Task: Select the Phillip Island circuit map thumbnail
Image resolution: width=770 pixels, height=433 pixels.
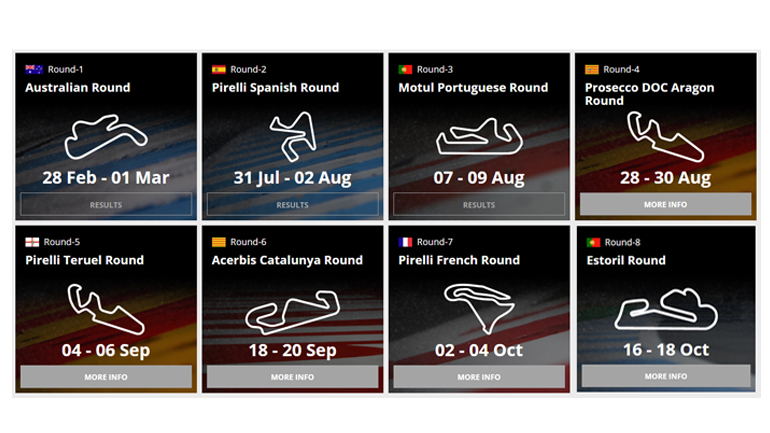Action: coord(105,139)
